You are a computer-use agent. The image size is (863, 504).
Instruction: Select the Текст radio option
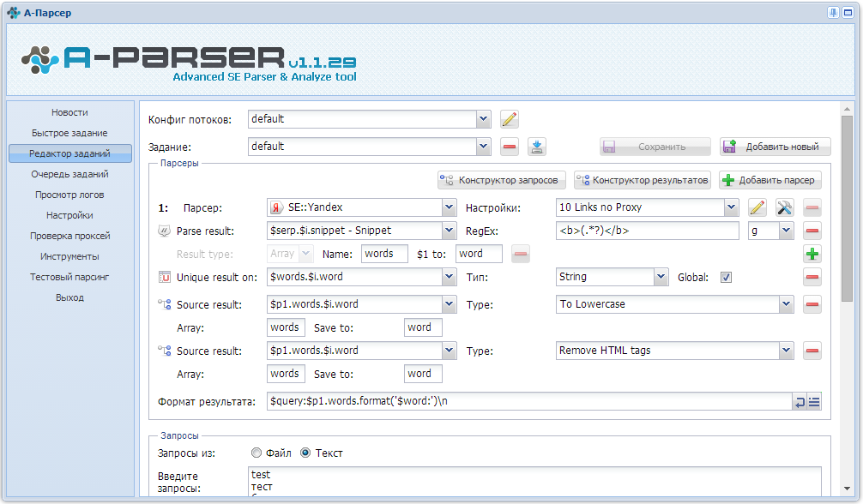(305, 453)
